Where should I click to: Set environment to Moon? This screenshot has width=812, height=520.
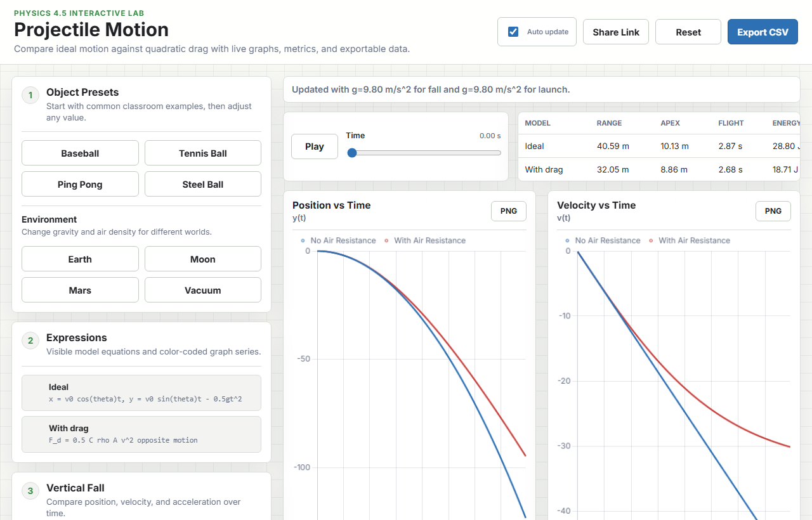click(x=203, y=259)
